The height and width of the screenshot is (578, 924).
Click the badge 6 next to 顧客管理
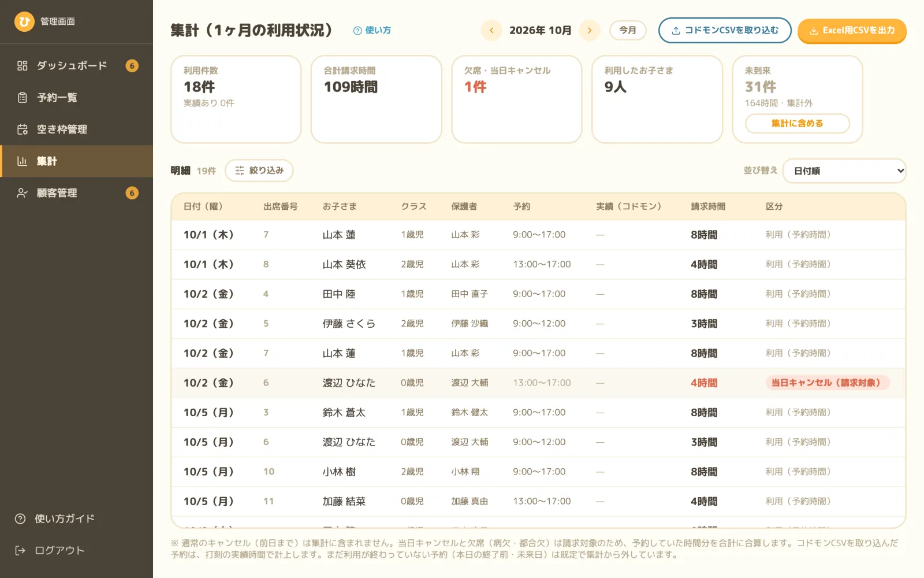pyautogui.click(x=132, y=193)
